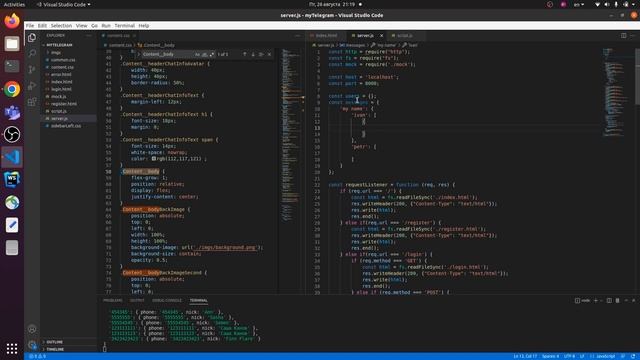Open the Terminal menu
Image resolution: width=640 pixels, height=360 pixels.
coord(124,25)
